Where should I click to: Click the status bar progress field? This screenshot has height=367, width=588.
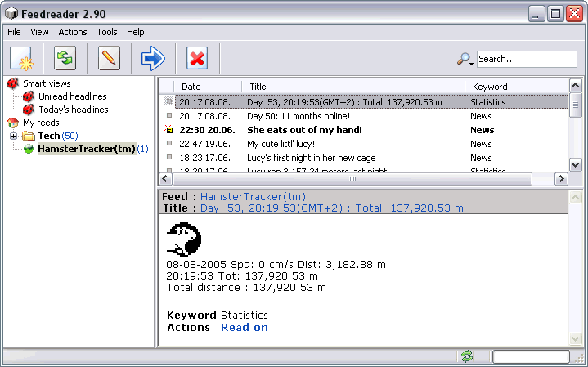pos(531,356)
